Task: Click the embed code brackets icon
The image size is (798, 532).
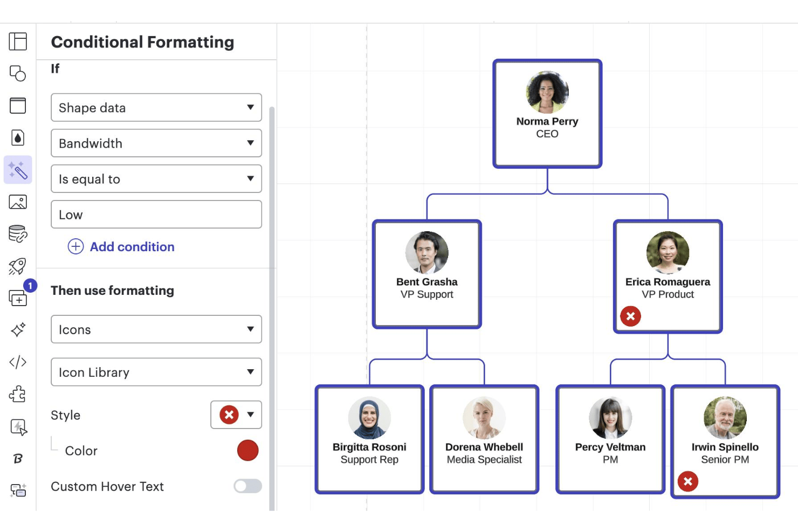Action: click(x=18, y=362)
